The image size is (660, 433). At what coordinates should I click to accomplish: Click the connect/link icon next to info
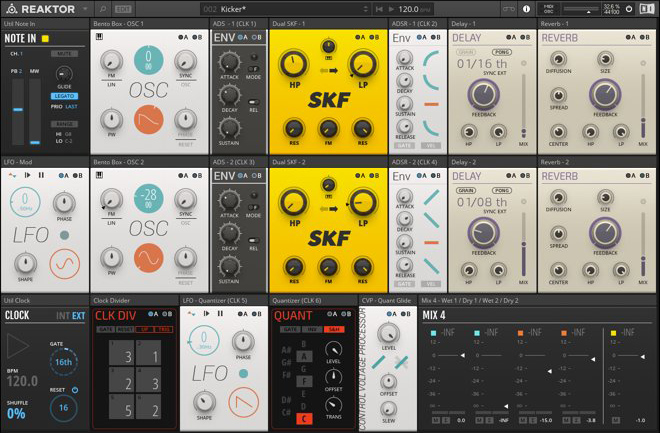508,9
